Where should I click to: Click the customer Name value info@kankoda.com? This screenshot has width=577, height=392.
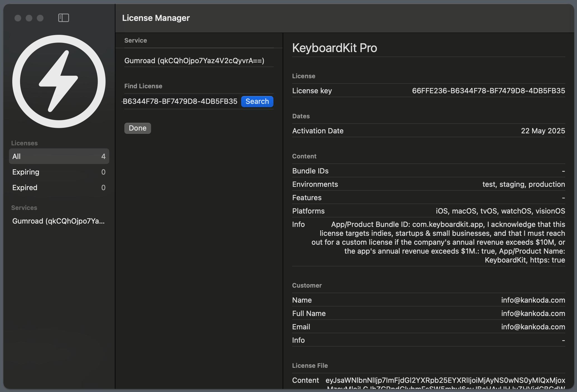(533, 300)
